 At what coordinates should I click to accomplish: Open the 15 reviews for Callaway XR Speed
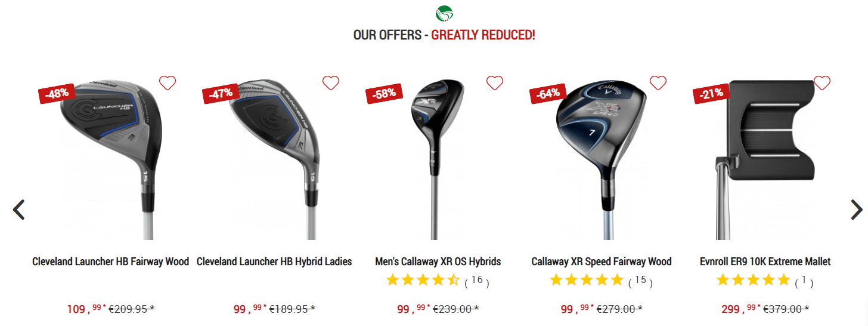pos(640,281)
